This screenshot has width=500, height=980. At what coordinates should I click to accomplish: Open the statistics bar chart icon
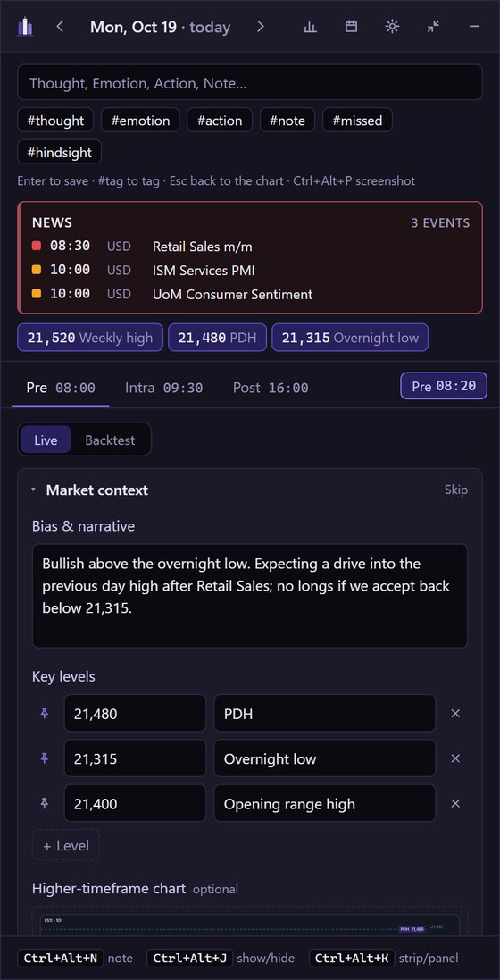[x=310, y=27]
